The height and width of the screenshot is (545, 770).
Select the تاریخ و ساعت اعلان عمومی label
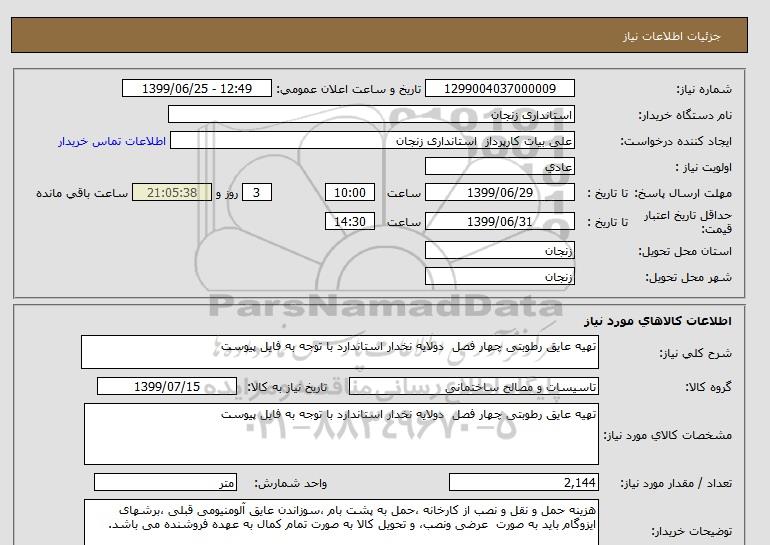click(349, 89)
